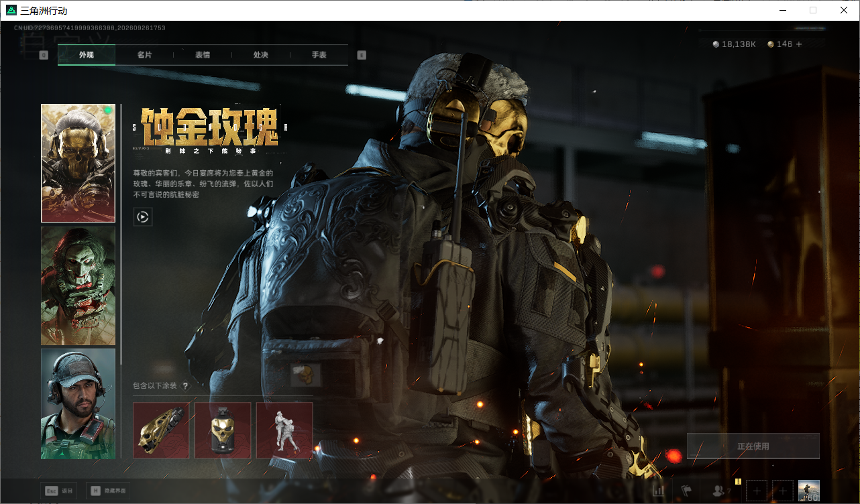Click the 蚀金玫瑰 skin title
The image size is (860, 504).
coord(209,127)
